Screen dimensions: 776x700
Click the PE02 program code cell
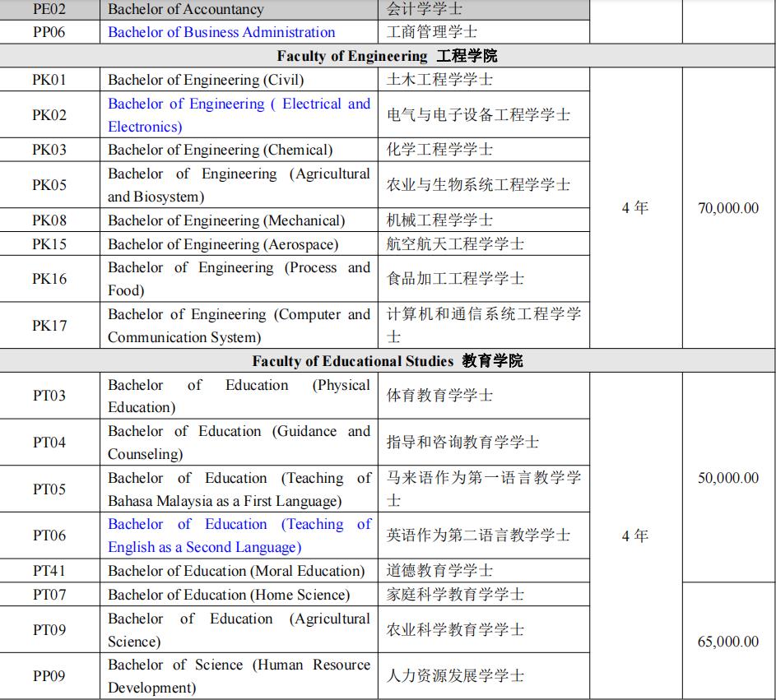click(49, 9)
